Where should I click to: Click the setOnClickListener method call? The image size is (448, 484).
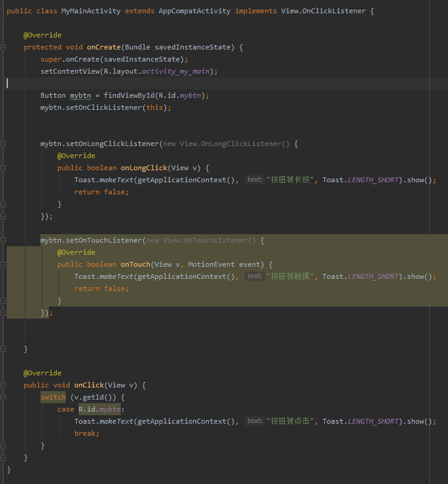[104, 107]
